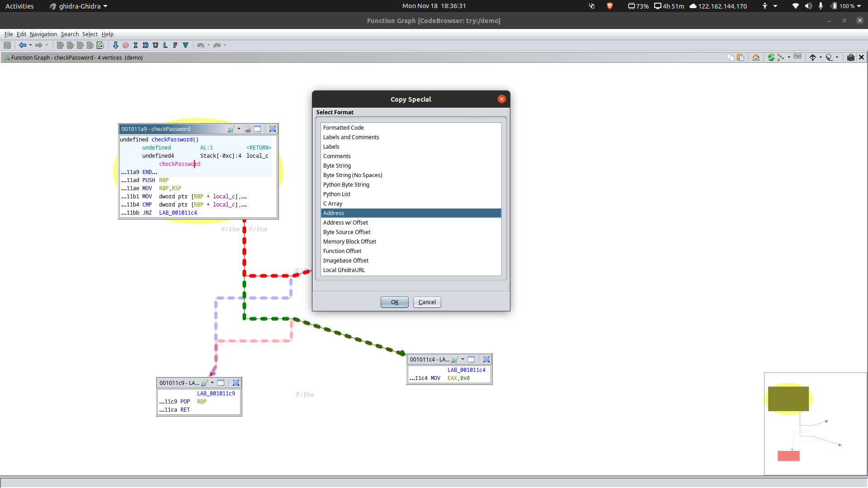The image size is (868, 488).
Task: Open the graph layout dropdown arrow
Action: (789, 57)
